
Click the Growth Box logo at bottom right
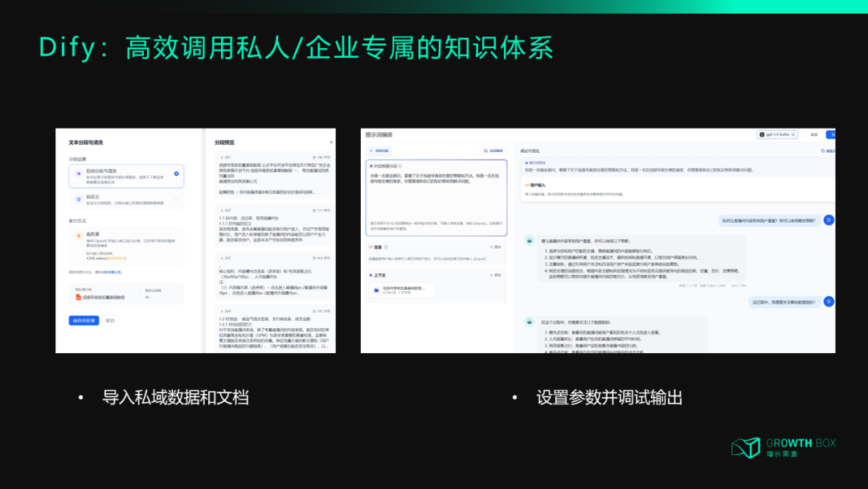782,447
